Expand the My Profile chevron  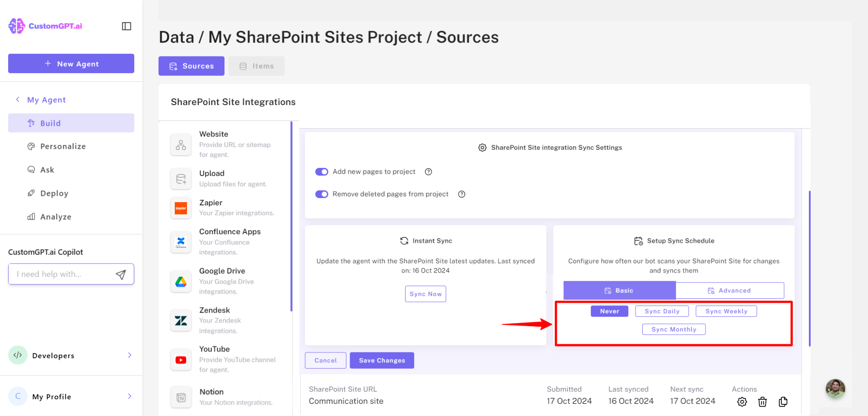(x=130, y=396)
